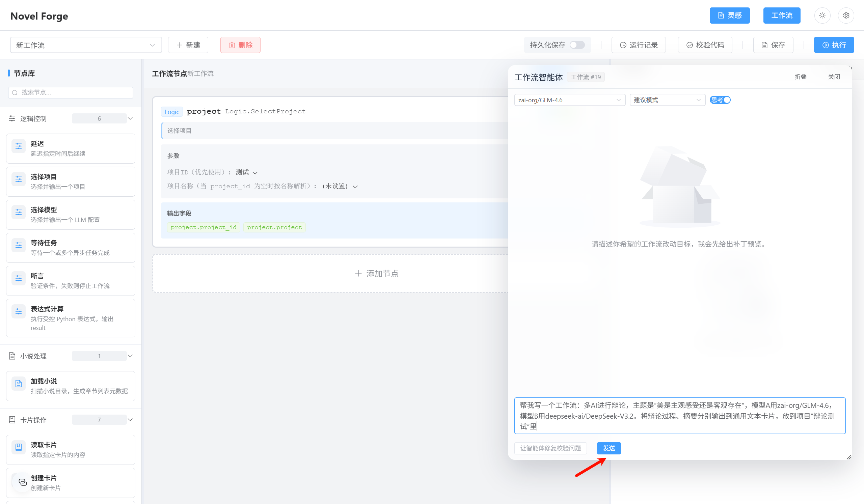
Task: Click the 选择项目 node icon
Action: [x=19, y=179]
